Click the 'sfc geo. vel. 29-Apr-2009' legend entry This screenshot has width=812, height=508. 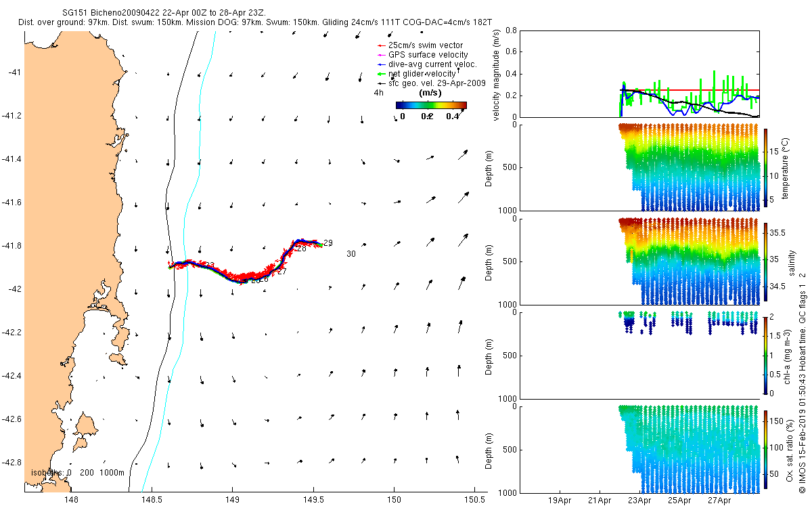click(432, 82)
